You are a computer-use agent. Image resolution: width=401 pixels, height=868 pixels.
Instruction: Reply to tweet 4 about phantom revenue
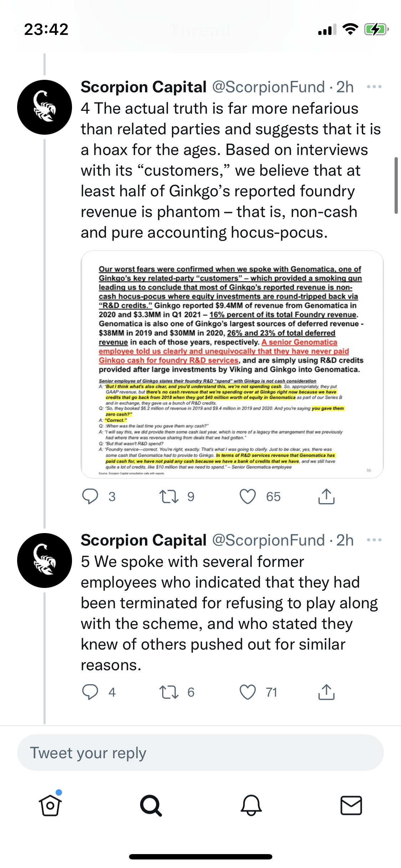[x=90, y=496]
